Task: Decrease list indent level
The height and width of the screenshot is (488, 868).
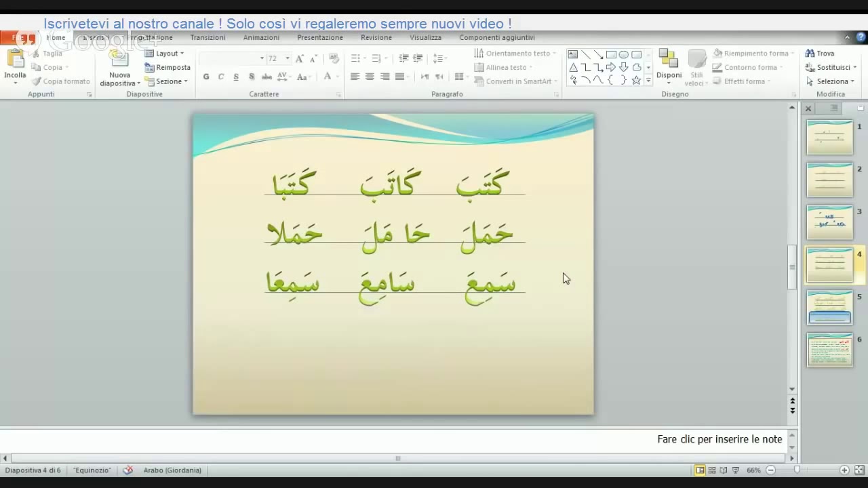Action: (x=403, y=58)
